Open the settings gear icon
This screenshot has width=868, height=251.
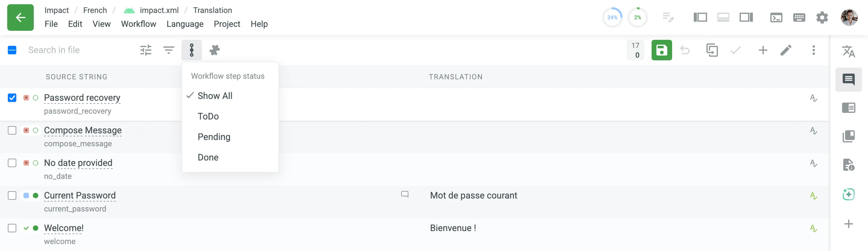pyautogui.click(x=822, y=17)
